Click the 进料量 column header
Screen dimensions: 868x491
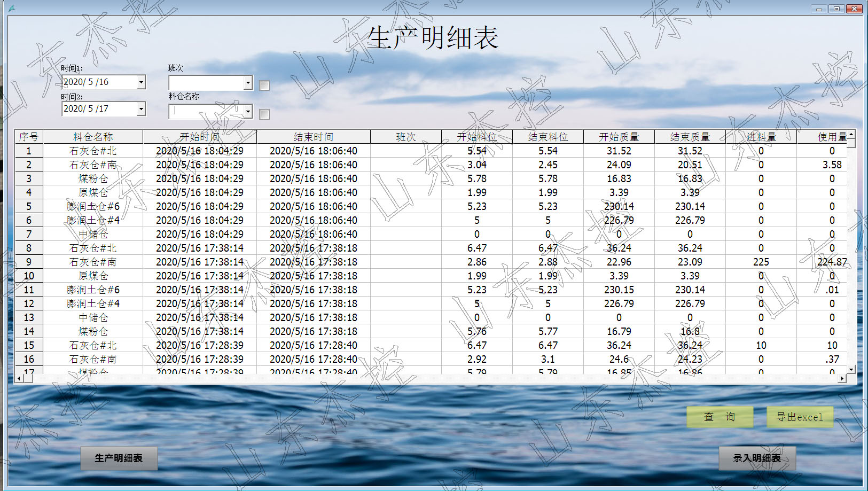pos(761,137)
